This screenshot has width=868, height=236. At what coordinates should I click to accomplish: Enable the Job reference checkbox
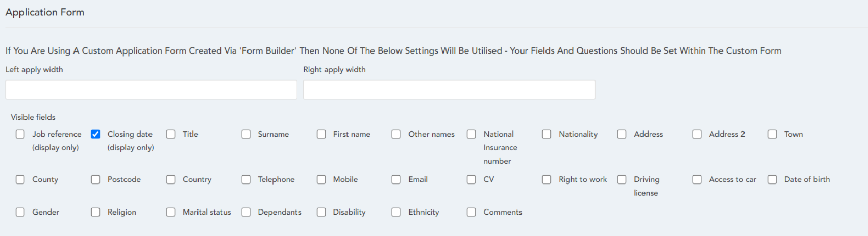click(x=20, y=134)
